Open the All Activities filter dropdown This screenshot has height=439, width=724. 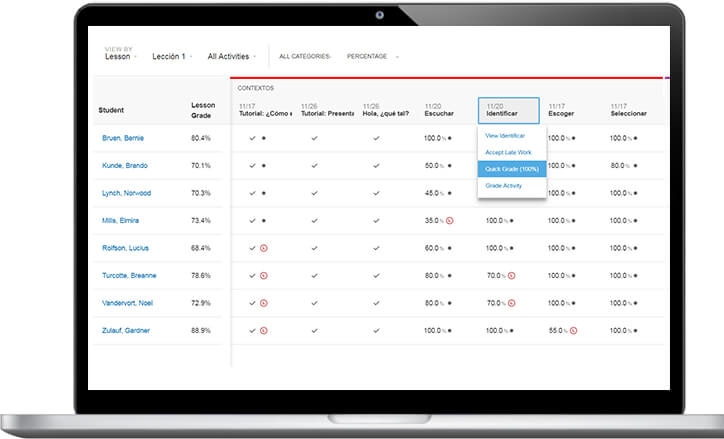pos(231,57)
